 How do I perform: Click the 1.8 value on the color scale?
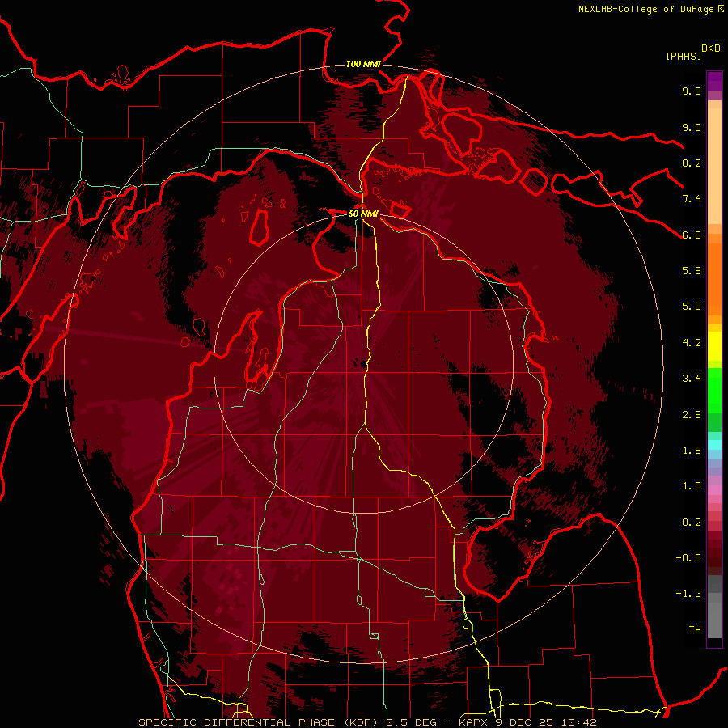tap(692, 451)
